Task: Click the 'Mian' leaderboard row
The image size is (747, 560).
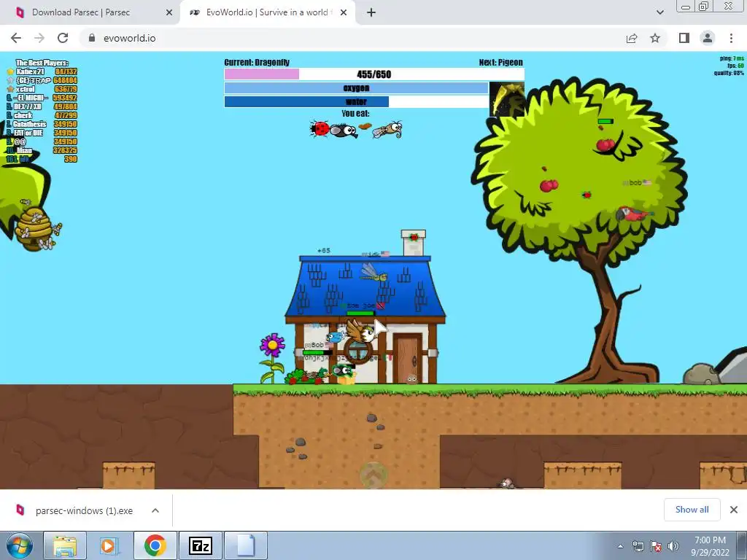Action: 42,150
